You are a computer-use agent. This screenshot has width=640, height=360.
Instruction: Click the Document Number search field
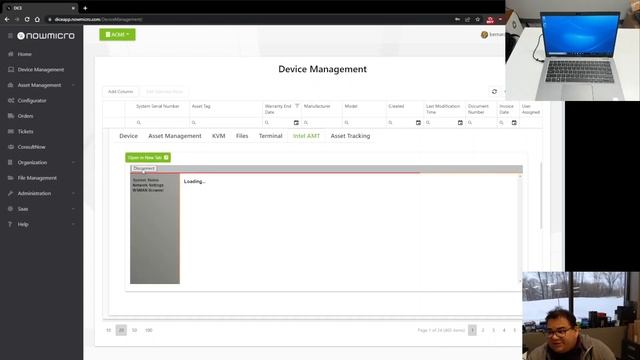[482, 122]
